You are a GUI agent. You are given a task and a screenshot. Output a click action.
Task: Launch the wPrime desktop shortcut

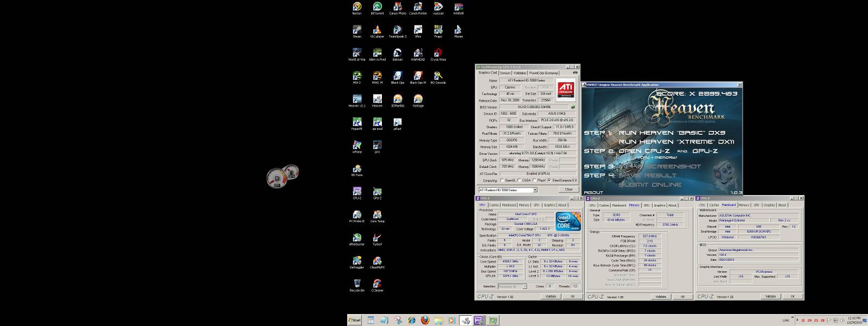click(357, 147)
